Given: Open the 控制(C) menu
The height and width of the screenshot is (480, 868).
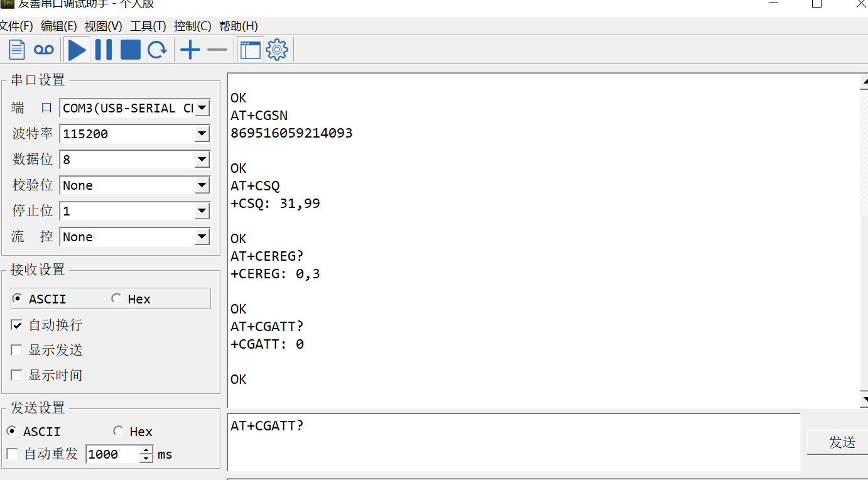Looking at the screenshot, I should click(x=192, y=26).
